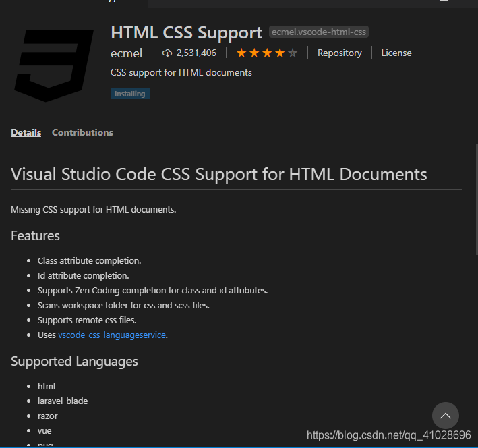Click the 'laravel-blade' language item
The image size is (478, 448).
point(63,401)
